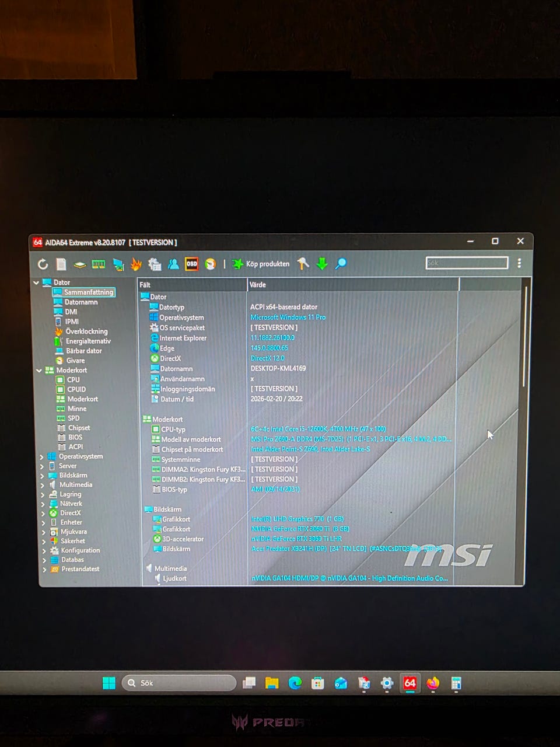Open the CPUID panel toolbar icon

point(155,264)
